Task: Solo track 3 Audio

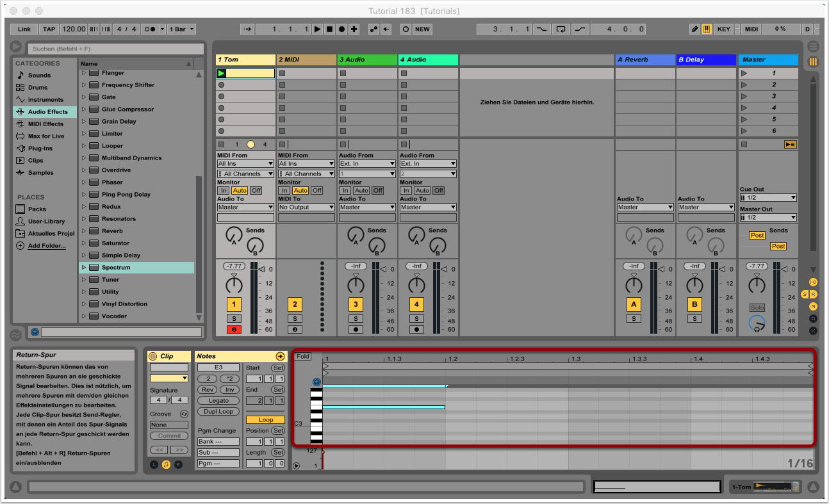Action: pos(356,318)
